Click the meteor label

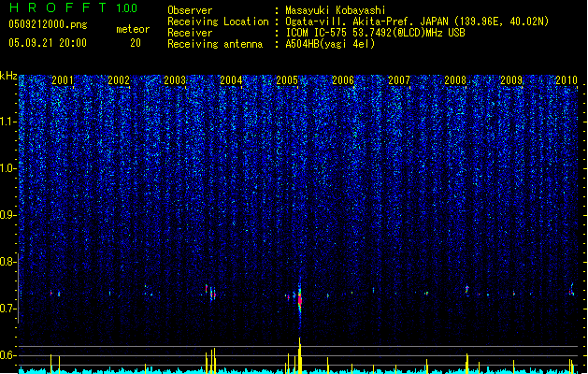click(133, 29)
